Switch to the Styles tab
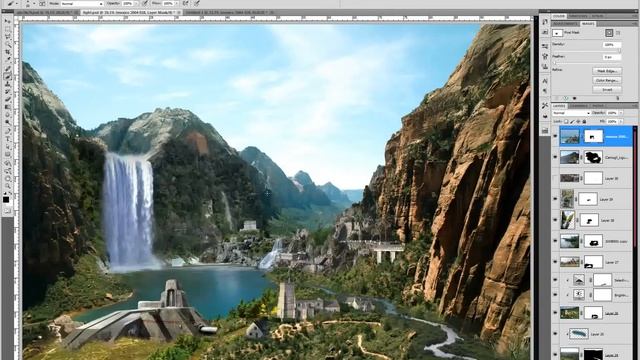Image resolution: width=640 pixels, height=360 pixels. (597, 16)
